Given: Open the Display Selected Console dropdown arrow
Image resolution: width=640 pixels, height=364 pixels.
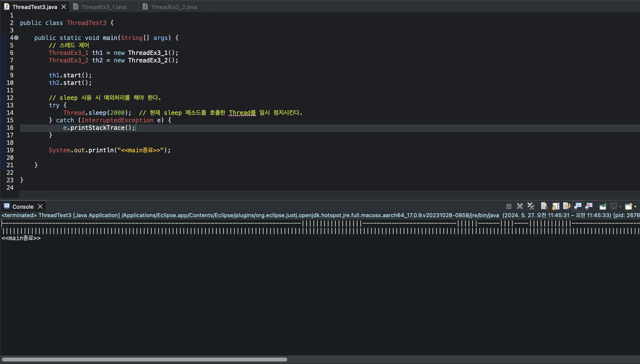Looking at the screenshot, I should tap(620, 207).
